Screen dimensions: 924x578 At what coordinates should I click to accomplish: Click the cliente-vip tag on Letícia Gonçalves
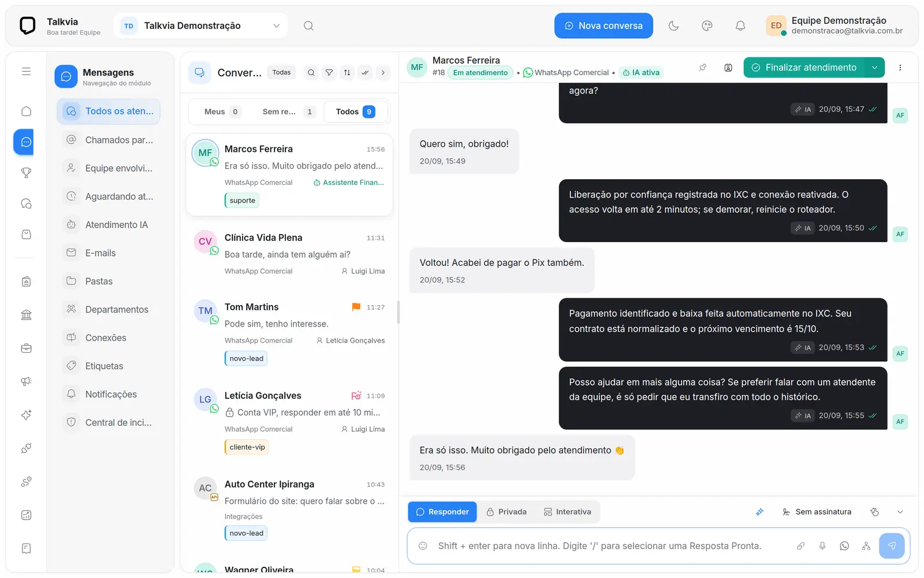[247, 447]
